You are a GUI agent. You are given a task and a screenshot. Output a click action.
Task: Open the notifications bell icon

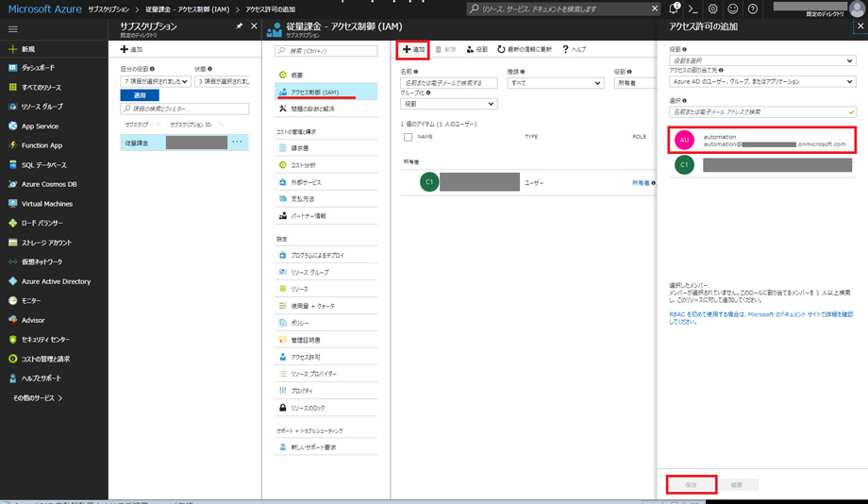coord(674,8)
